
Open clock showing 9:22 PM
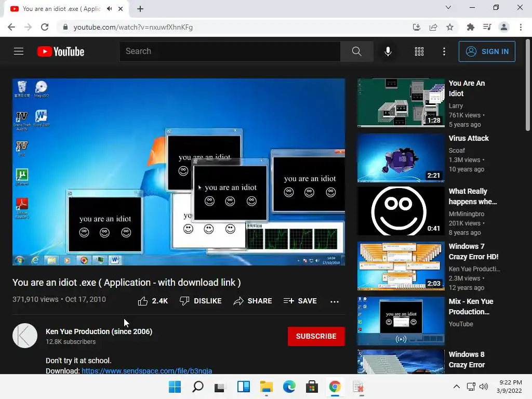click(x=509, y=387)
